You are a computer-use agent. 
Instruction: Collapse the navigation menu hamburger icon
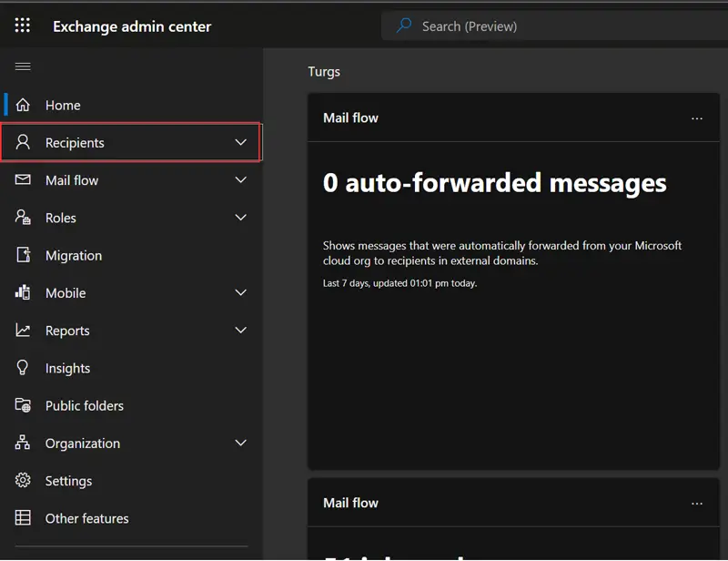23,66
